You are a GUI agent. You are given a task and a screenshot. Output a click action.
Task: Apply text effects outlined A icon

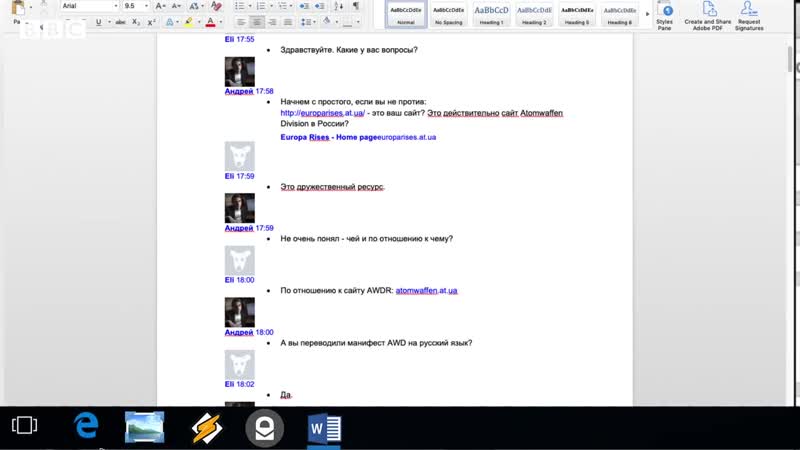pos(170,22)
